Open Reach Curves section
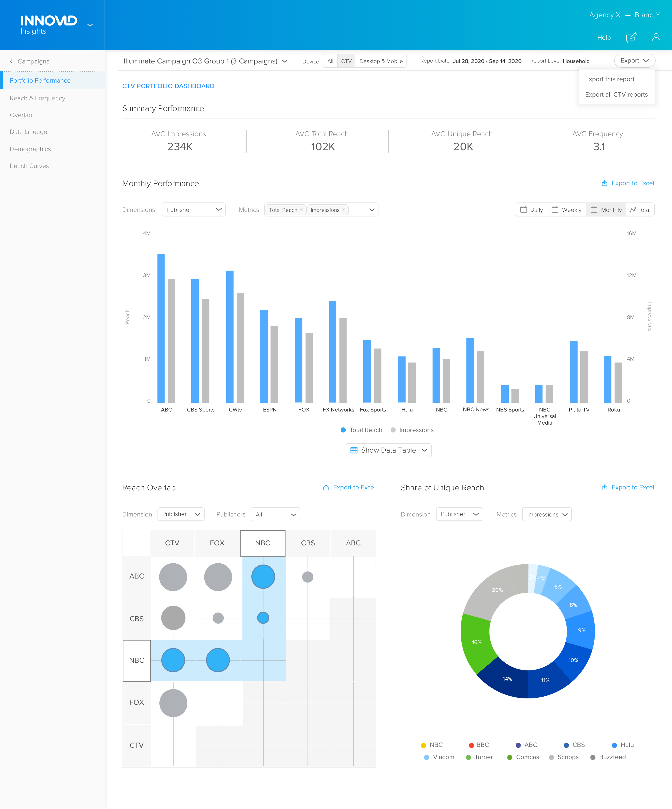 (29, 166)
